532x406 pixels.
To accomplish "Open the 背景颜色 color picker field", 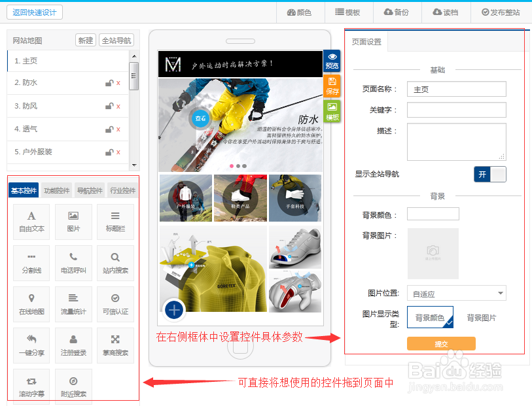I will (x=433, y=214).
